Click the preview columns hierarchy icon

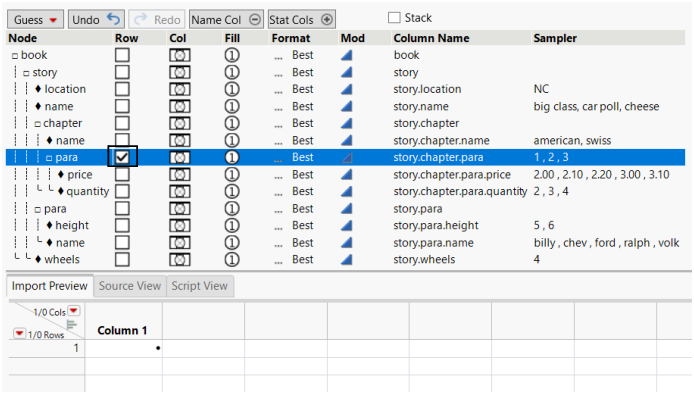point(71,324)
